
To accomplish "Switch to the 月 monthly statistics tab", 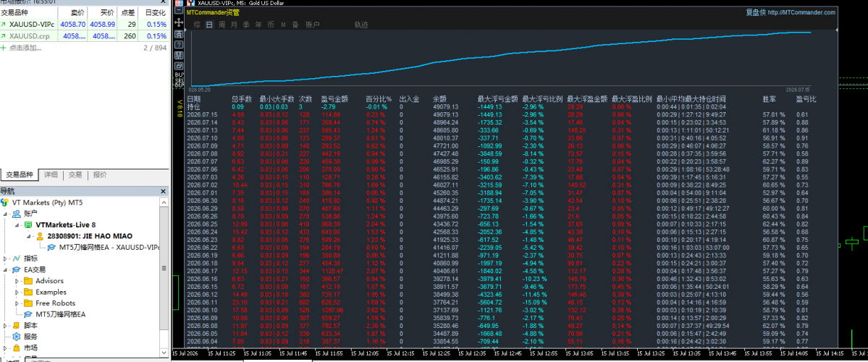I will (x=234, y=25).
